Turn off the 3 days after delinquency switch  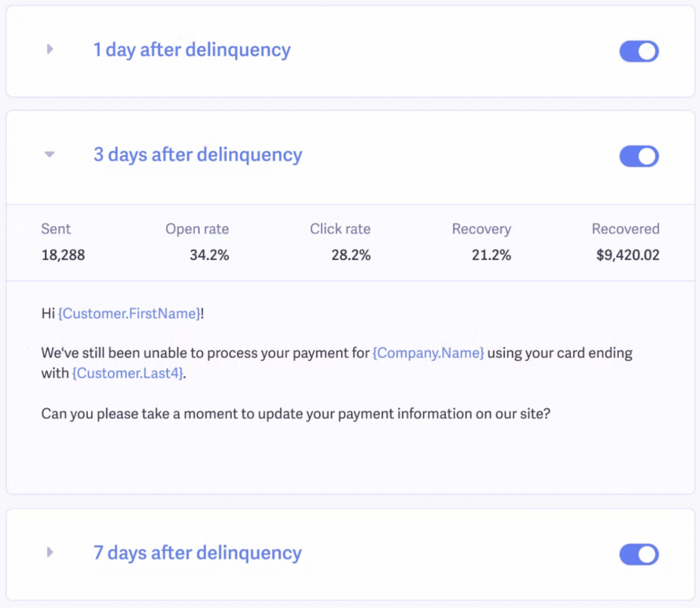point(639,156)
